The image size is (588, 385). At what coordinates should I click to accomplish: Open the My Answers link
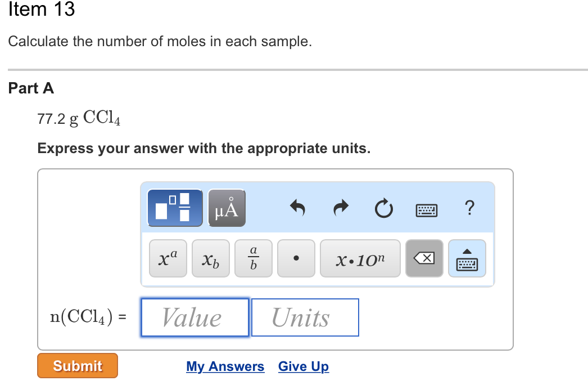(x=225, y=366)
